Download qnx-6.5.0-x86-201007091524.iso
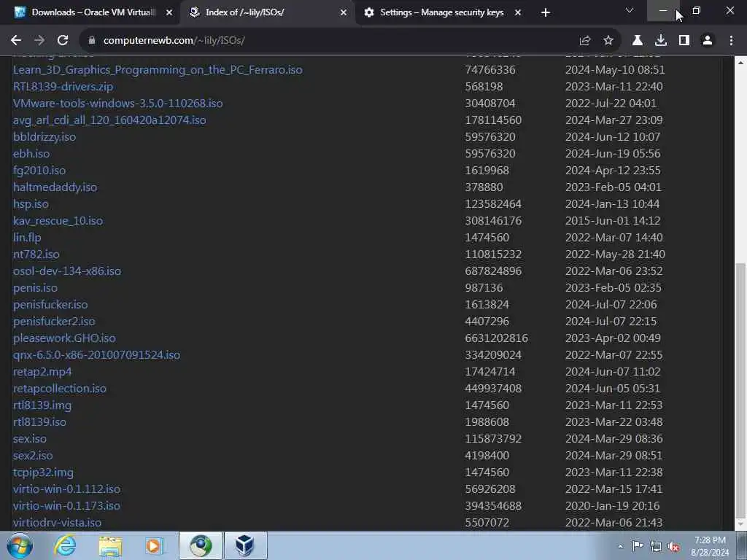The image size is (747, 560). point(97,355)
